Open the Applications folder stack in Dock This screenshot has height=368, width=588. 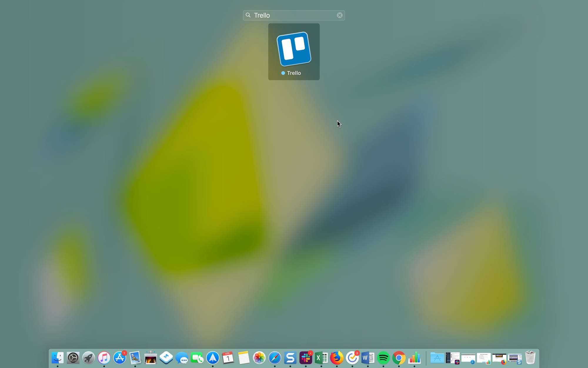pyautogui.click(x=437, y=358)
